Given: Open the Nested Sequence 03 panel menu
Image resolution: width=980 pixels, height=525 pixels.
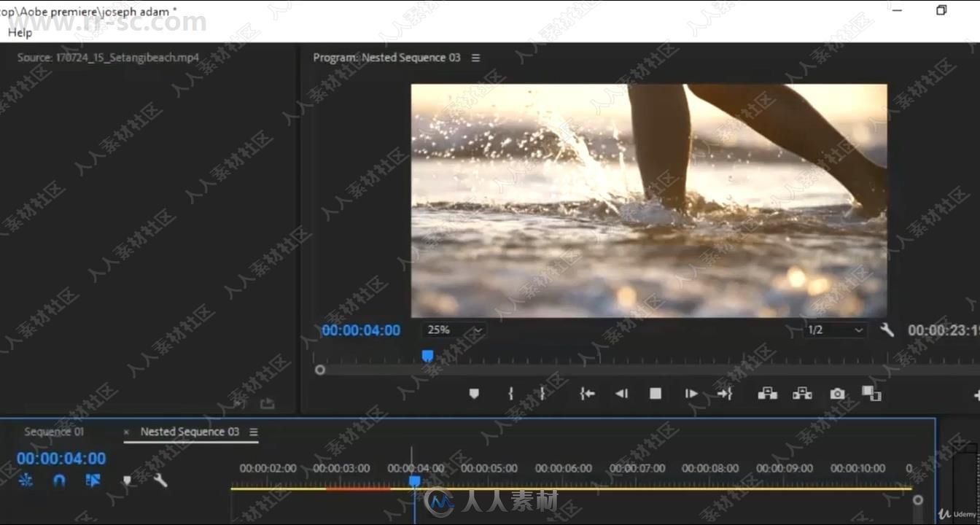Looking at the screenshot, I should 254,432.
